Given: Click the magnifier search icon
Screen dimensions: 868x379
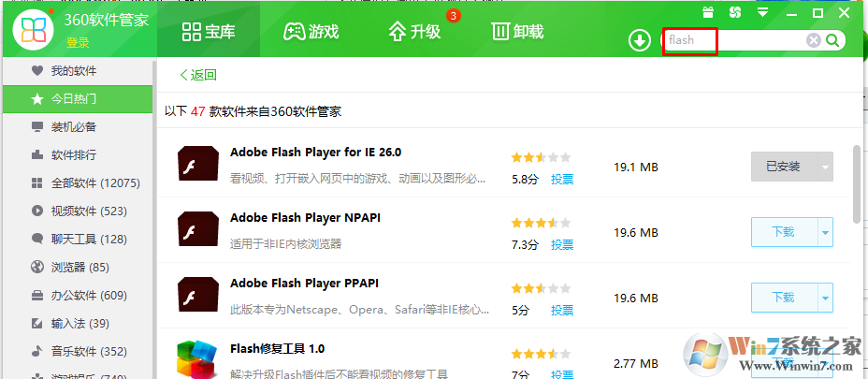Looking at the screenshot, I should click(x=833, y=40).
